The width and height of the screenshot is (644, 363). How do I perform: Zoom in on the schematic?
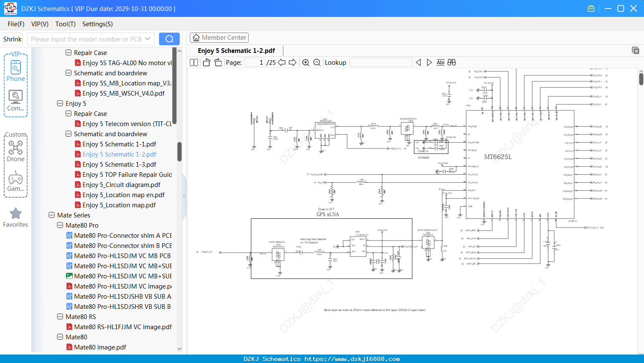click(306, 63)
